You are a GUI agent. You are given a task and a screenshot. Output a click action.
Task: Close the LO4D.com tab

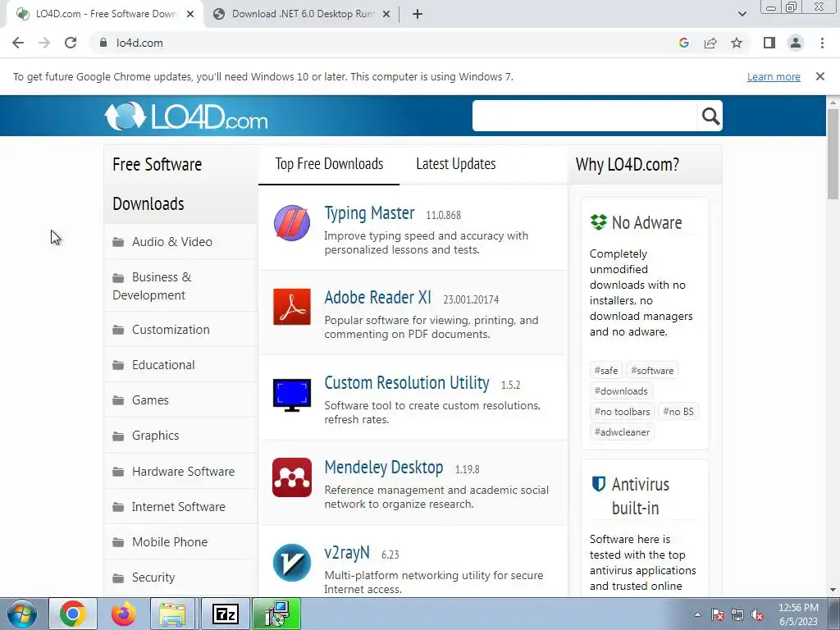[x=190, y=14]
